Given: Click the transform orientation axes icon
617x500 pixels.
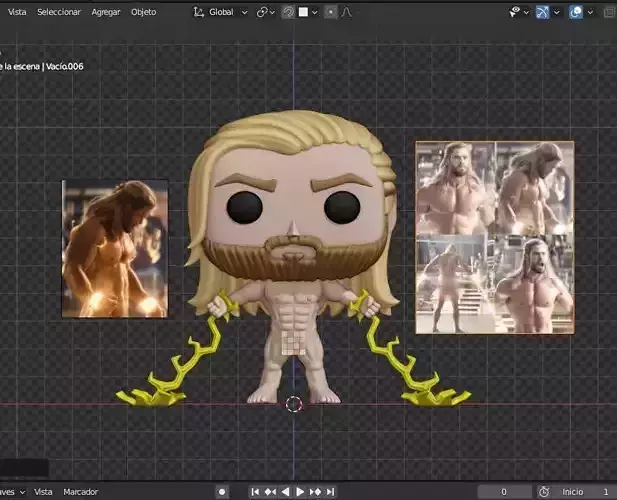Looking at the screenshot, I should coord(198,12).
